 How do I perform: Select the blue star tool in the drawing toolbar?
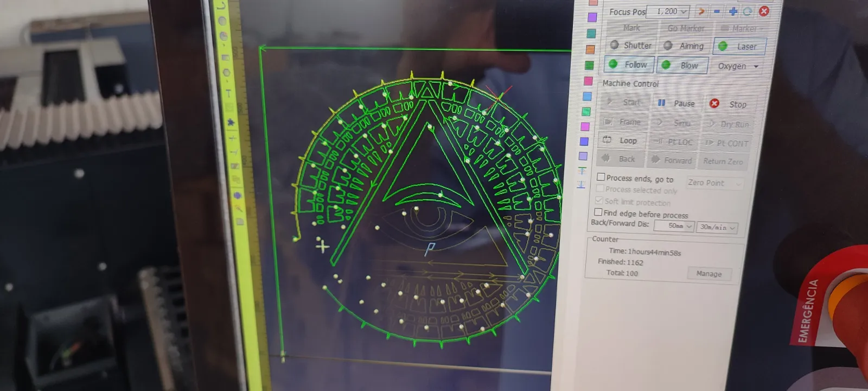(x=231, y=122)
